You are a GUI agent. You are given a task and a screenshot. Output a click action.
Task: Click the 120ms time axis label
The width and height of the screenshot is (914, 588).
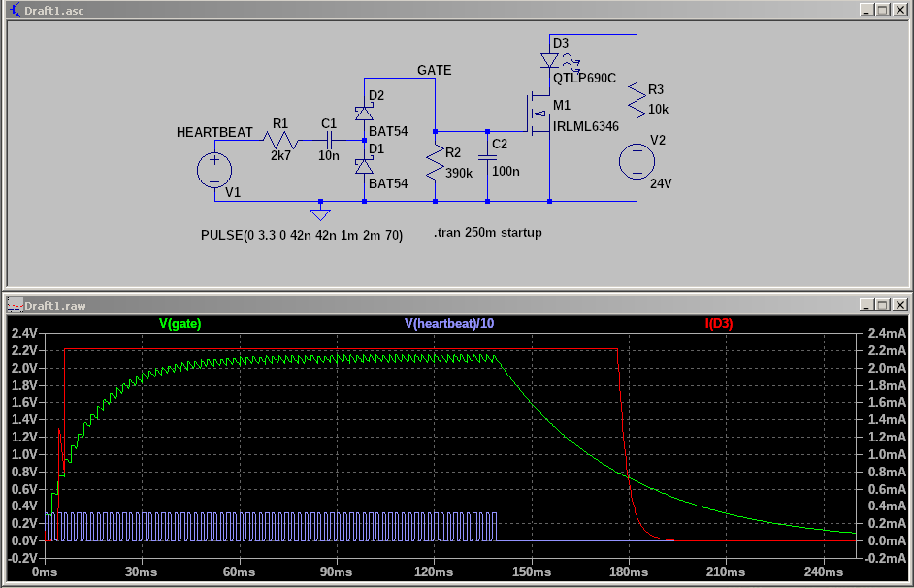click(x=434, y=572)
